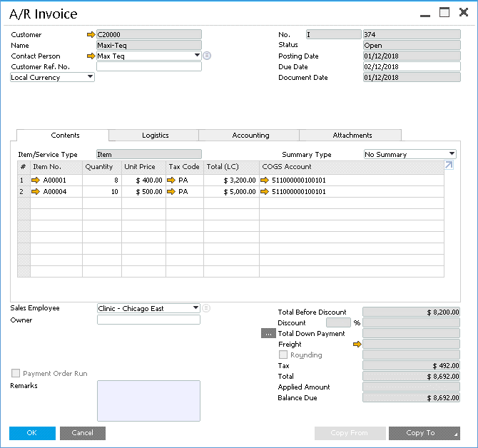478x448 pixels.
Task: Open COGS account arrow in row 1
Action: (265, 180)
